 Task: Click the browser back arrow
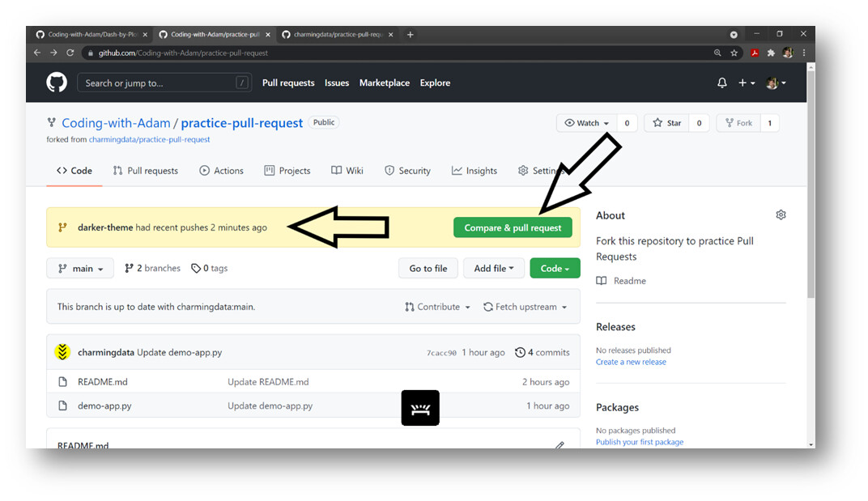tap(37, 53)
